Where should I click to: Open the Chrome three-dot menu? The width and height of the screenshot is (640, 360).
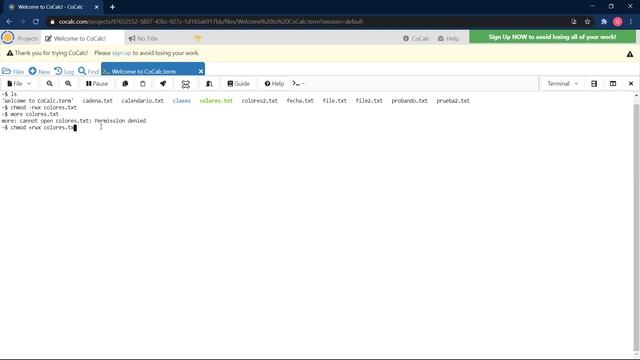click(x=631, y=22)
